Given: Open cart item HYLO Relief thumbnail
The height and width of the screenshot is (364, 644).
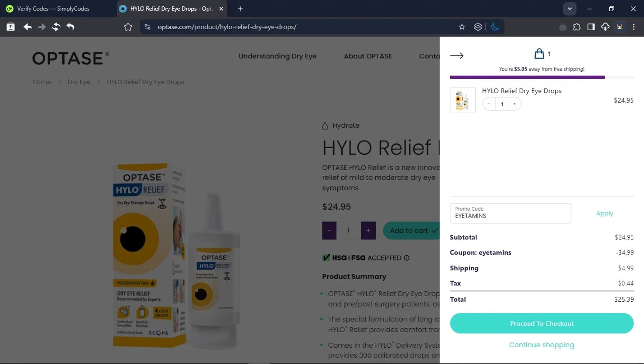Looking at the screenshot, I should coord(462,100).
